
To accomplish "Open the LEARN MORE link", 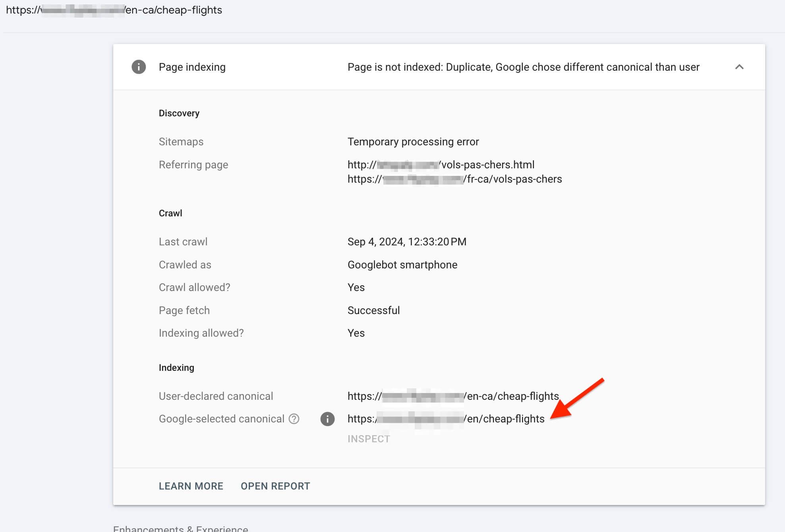I will pos(191,486).
